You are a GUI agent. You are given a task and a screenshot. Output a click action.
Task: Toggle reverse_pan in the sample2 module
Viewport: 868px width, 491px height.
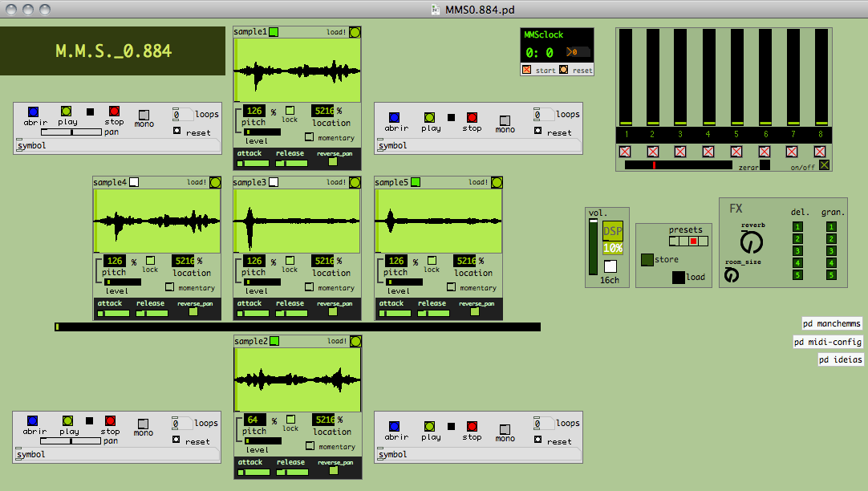(334, 471)
